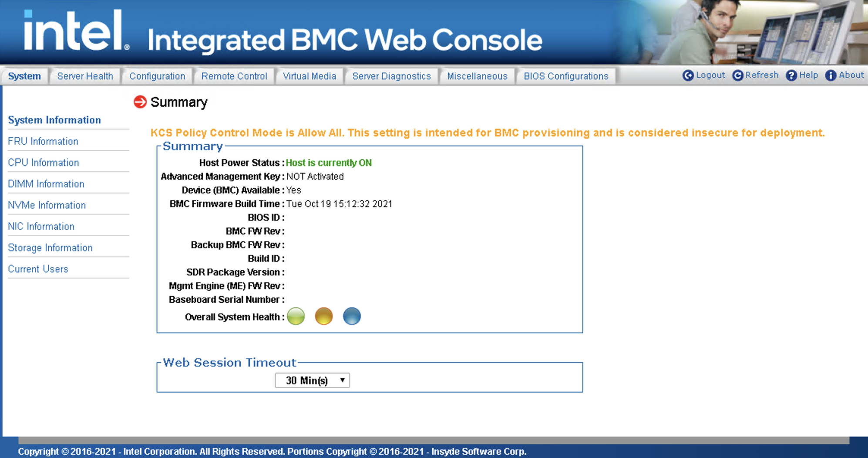The height and width of the screenshot is (458, 868).
Task: Click the red arrow icon beside Summary
Action: pyautogui.click(x=140, y=102)
